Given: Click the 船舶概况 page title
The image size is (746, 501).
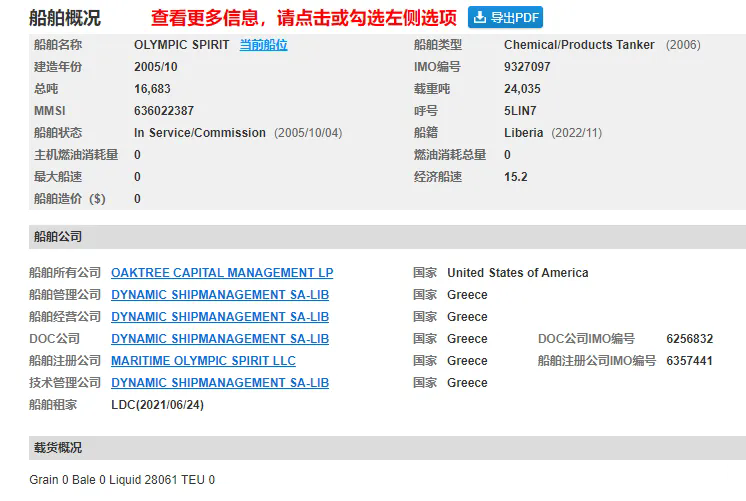Looking at the screenshot, I should coord(65,18).
